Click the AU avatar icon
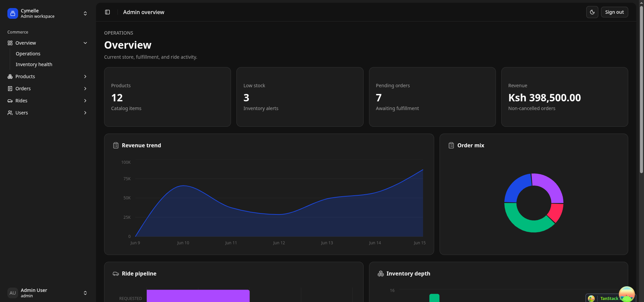The image size is (644, 302). (x=13, y=293)
